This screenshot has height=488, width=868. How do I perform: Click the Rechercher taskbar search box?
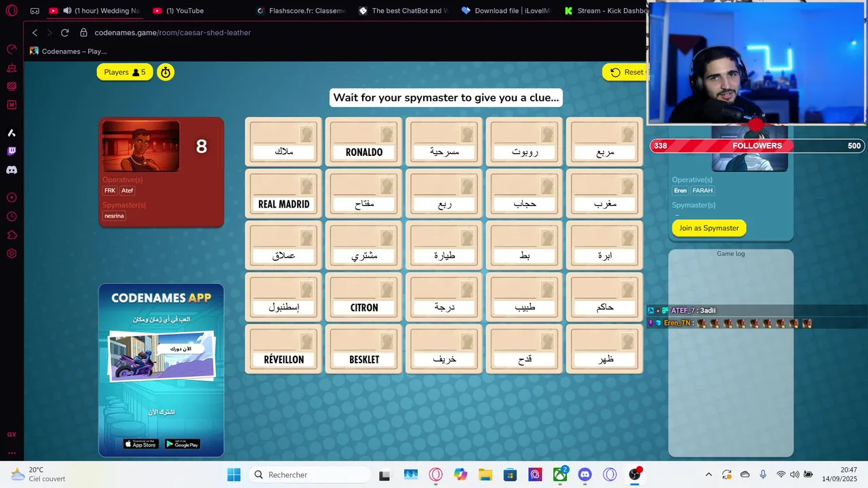(x=312, y=474)
